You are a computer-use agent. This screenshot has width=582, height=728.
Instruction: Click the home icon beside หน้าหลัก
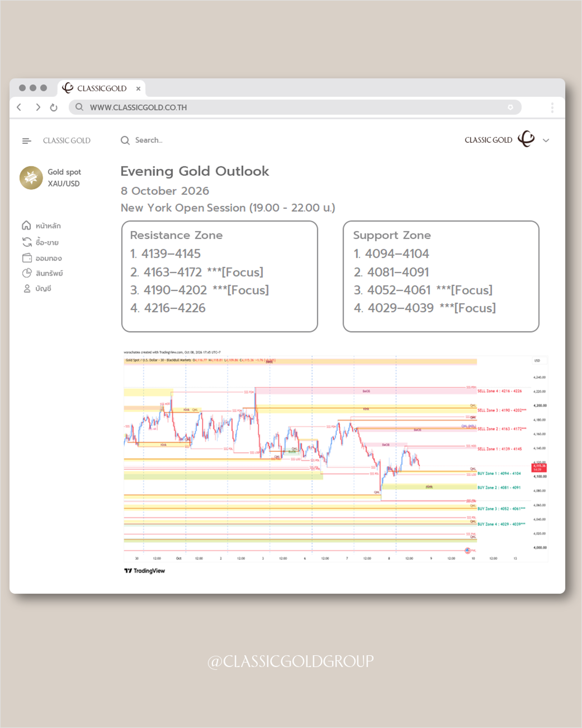pos(26,225)
